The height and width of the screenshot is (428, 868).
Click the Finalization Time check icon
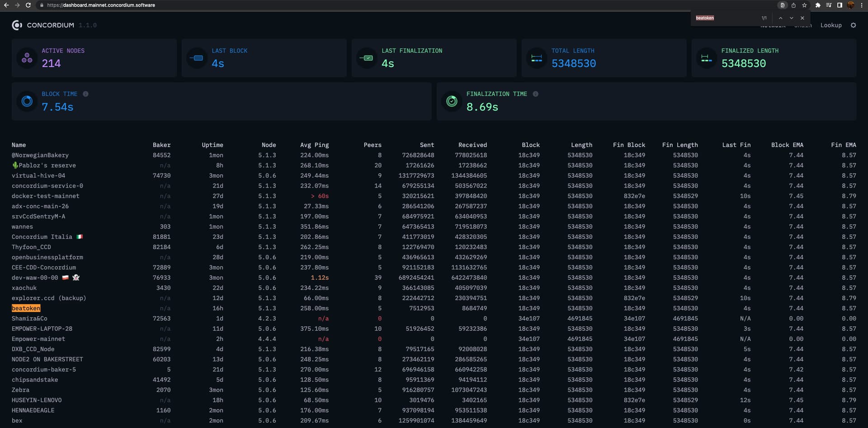pos(452,101)
